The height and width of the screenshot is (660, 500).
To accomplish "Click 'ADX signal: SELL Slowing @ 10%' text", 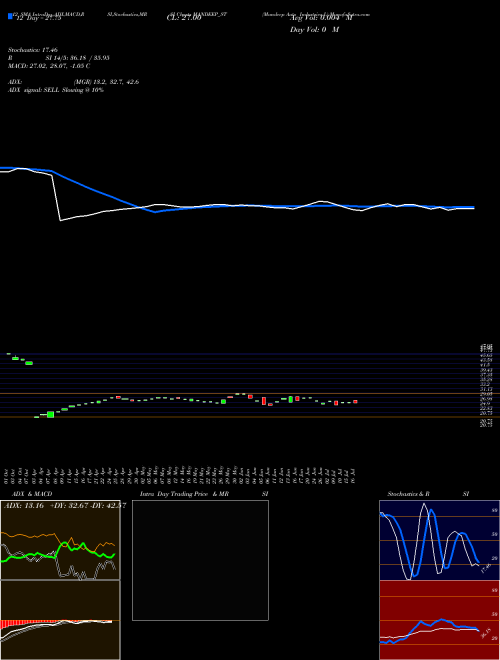I will (56, 90).
